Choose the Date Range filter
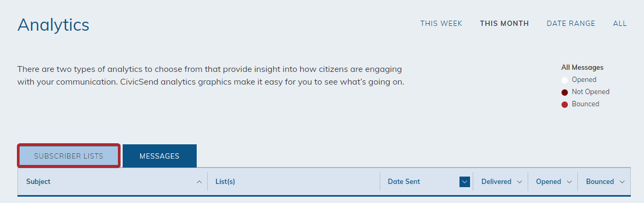 tap(571, 23)
